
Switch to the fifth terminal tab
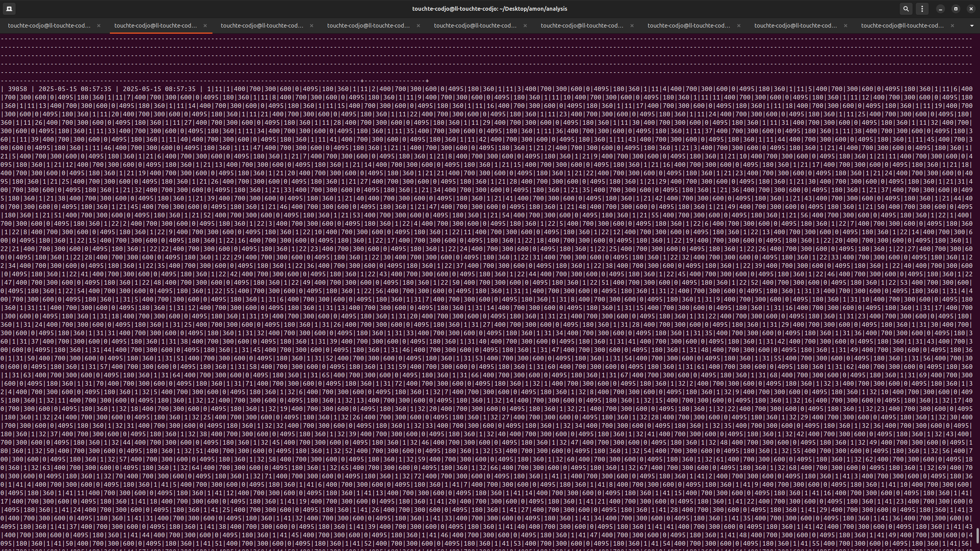(475, 26)
